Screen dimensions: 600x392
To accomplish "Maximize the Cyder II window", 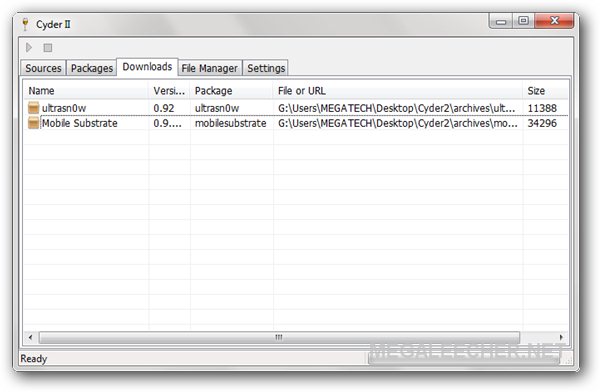I will pos(523,21).
